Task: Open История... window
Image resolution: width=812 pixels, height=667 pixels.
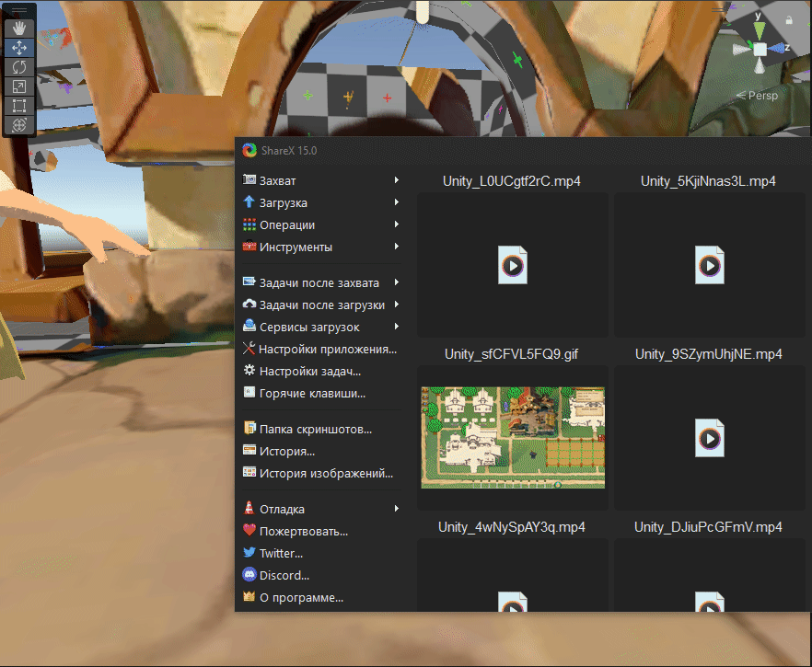Action: pos(321,451)
